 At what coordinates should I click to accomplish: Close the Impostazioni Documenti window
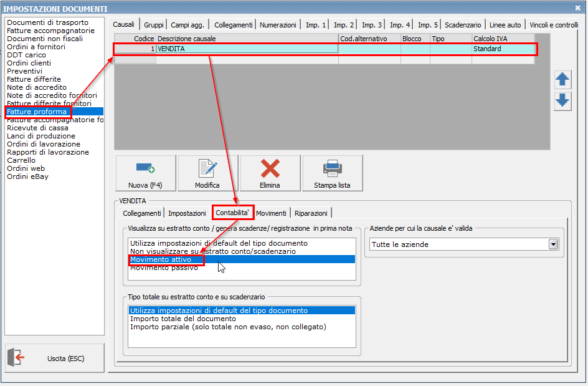click(577, 7)
